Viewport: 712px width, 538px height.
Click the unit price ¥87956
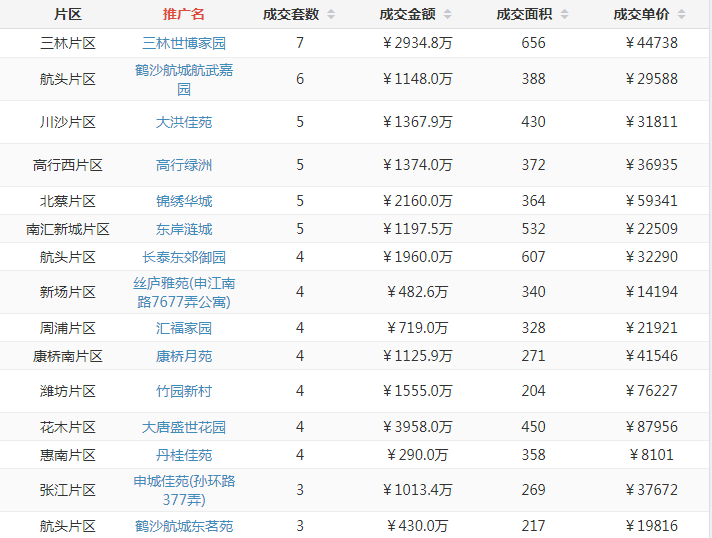[x=651, y=427]
